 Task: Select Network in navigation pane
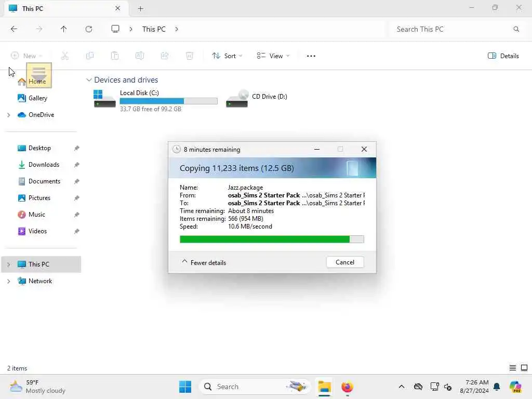click(x=40, y=281)
